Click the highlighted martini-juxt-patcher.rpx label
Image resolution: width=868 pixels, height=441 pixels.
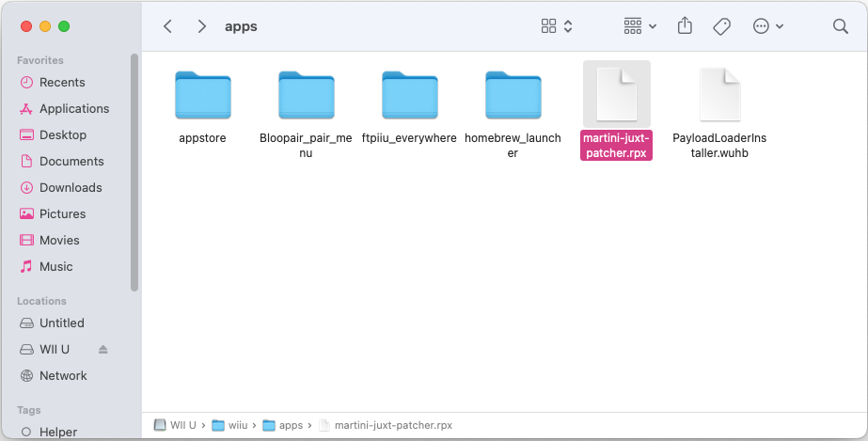click(x=616, y=146)
